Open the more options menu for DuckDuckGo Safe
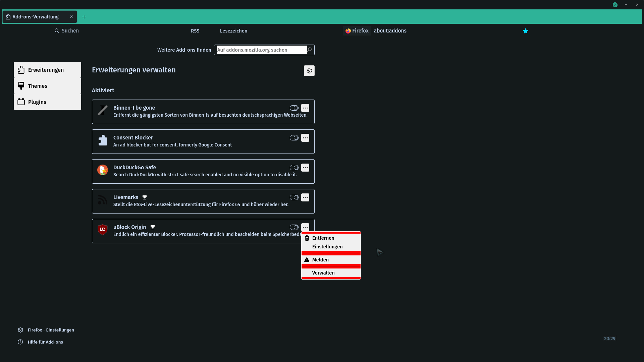Image resolution: width=644 pixels, height=362 pixels. point(305,168)
